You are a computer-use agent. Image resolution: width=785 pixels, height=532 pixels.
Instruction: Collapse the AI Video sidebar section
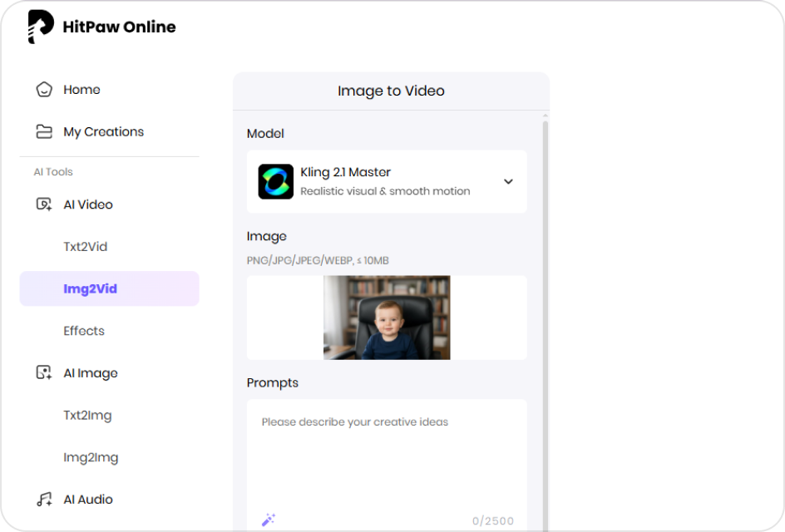pyautogui.click(x=88, y=204)
